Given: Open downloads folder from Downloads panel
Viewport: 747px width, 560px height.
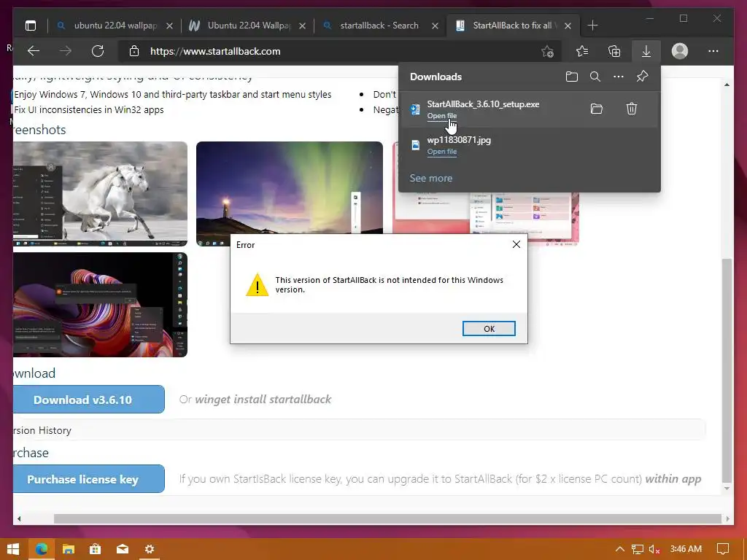Looking at the screenshot, I should click(x=572, y=77).
